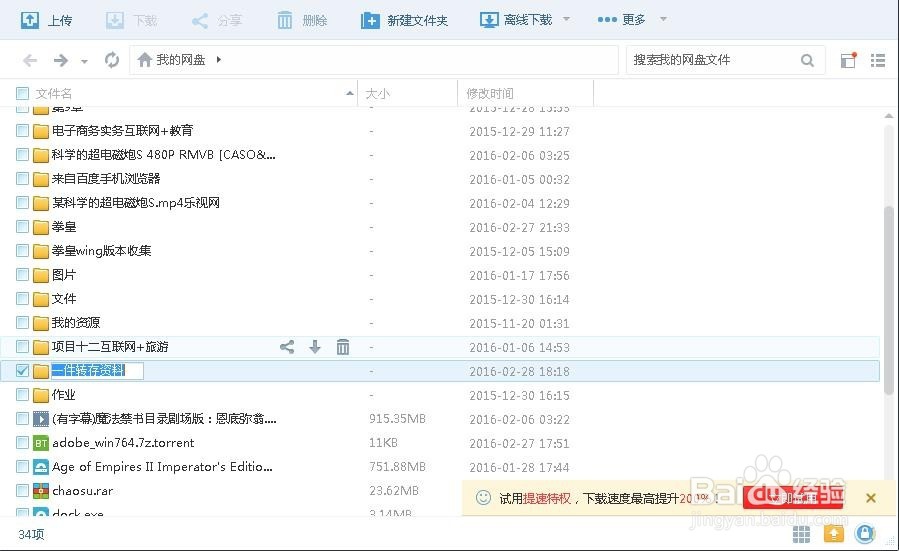This screenshot has width=899, height=551.
Task: Sort by 大小 column header
Action: coord(377,93)
